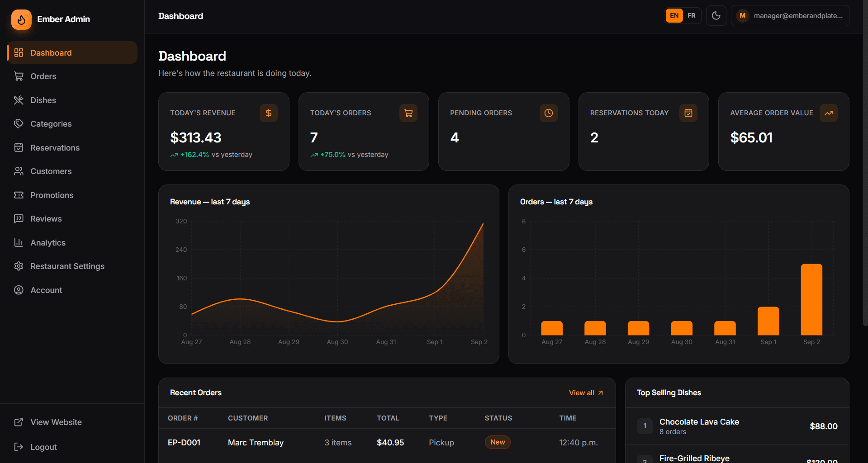The width and height of the screenshot is (868, 463).
Task: Toggle dark mode with the moon icon
Action: click(x=716, y=15)
